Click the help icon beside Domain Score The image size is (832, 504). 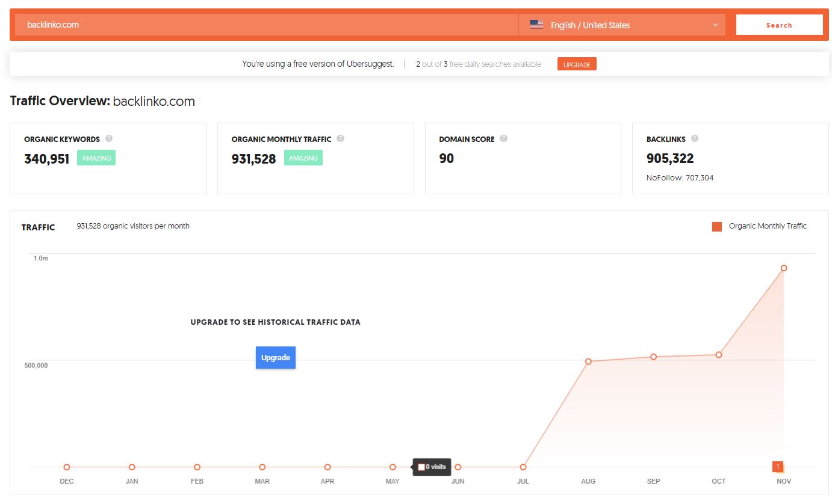pyautogui.click(x=504, y=138)
